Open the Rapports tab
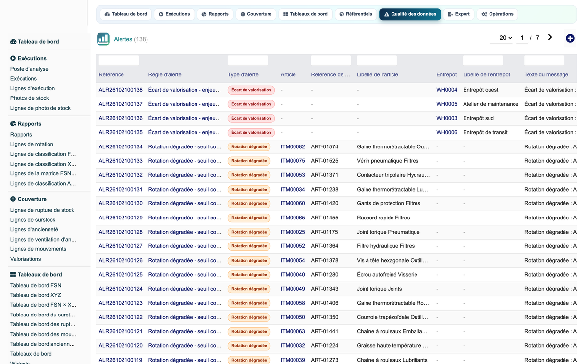 pos(215,14)
